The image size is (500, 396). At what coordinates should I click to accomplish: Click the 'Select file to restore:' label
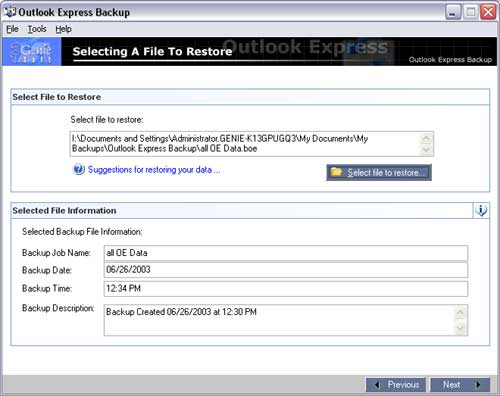107,120
